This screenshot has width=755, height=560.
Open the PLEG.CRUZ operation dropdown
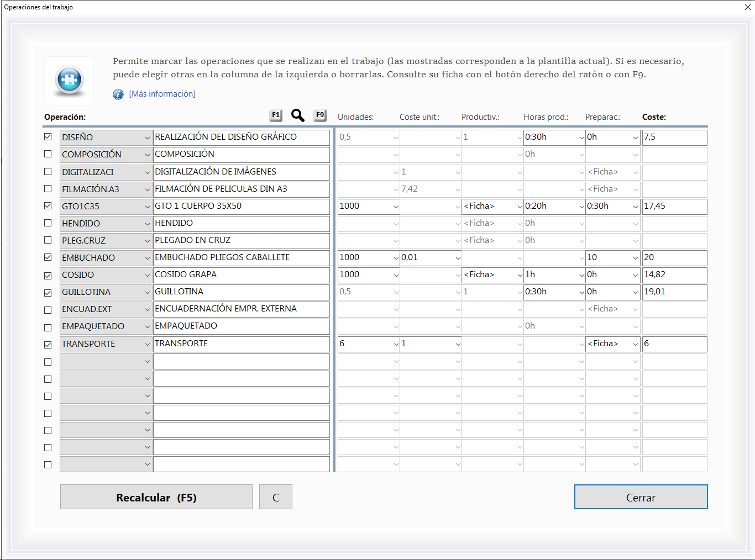point(147,241)
